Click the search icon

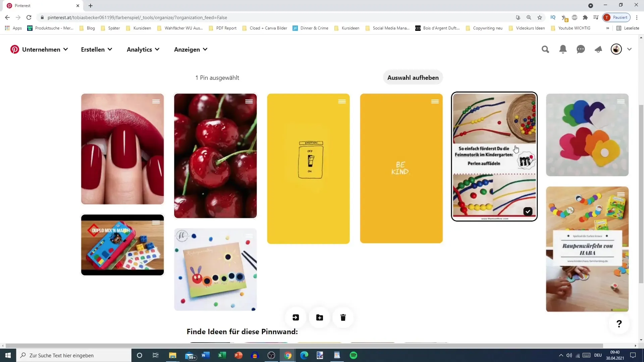pos(546,49)
